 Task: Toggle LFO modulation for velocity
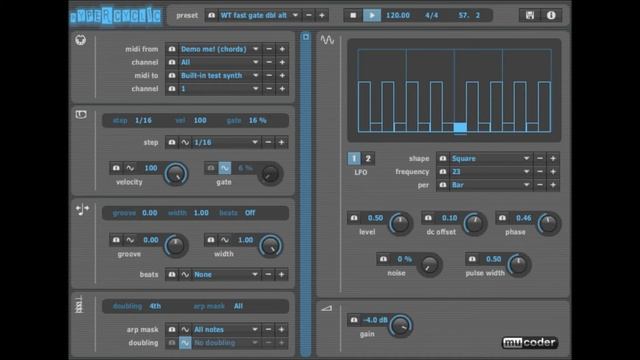tap(130, 168)
